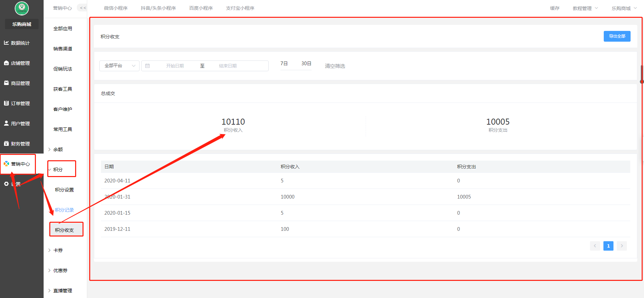The width and height of the screenshot is (644, 298).
Task: Go to next page arrow
Action: [x=622, y=246]
